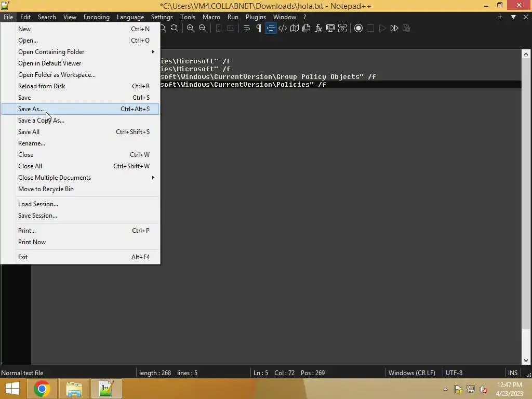The height and width of the screenshot is (399, 532).
Task: Choose Rename... from File menu
Action: [x=81, y=143]
